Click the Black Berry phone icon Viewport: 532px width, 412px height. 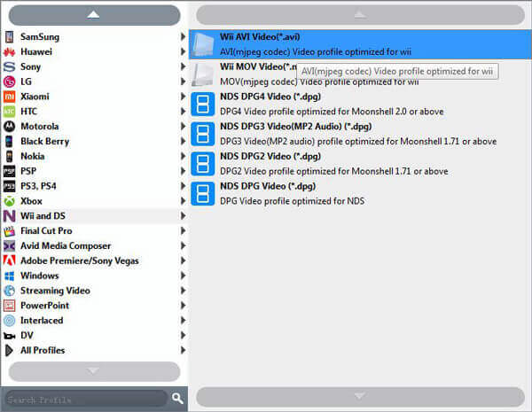[9, 142]
